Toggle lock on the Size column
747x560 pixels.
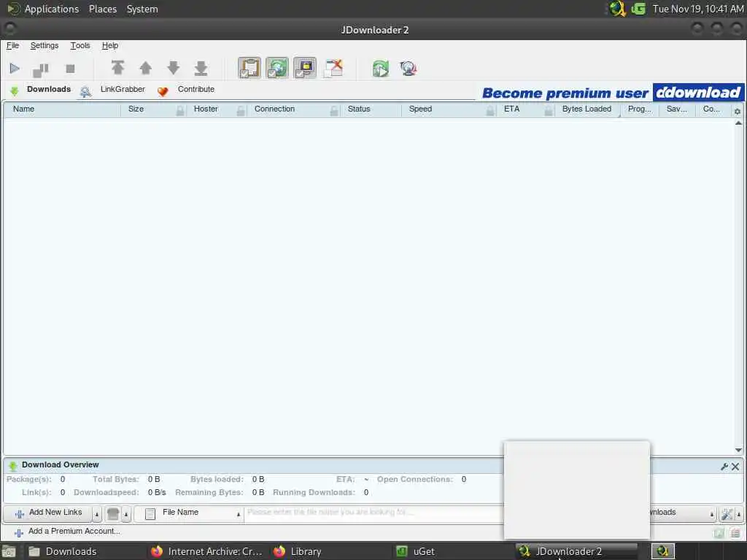coord(180,111)
